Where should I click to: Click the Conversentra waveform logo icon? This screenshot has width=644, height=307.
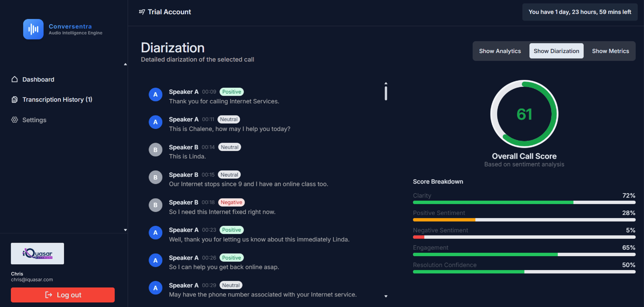point(33,29)
